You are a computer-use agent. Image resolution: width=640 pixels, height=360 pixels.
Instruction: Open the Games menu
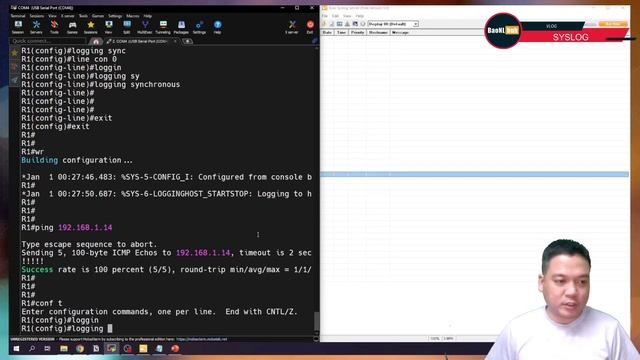pyautogui.click(x=98, y=16)
